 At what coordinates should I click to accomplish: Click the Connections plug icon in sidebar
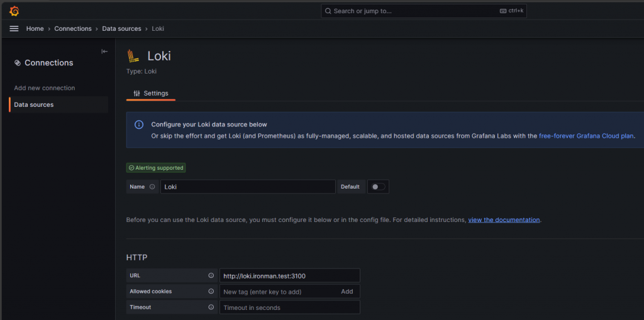click(17, 63)
